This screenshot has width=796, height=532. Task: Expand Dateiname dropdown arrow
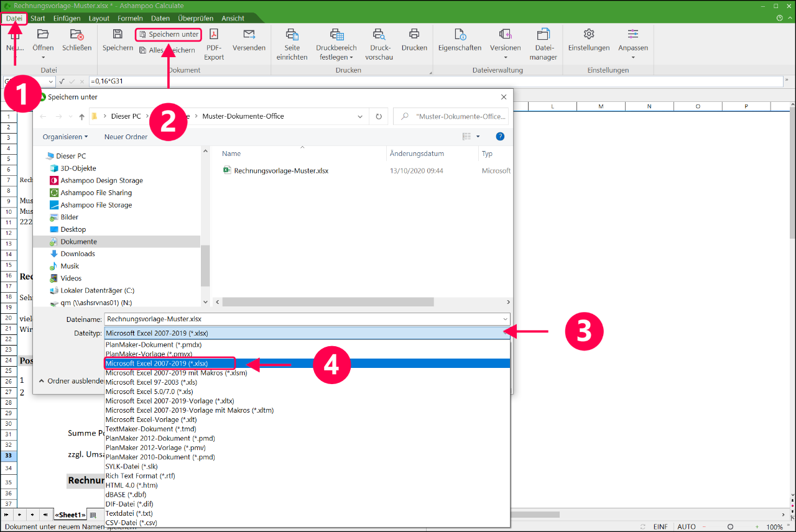pyautogui.click(x=505, y=319)
